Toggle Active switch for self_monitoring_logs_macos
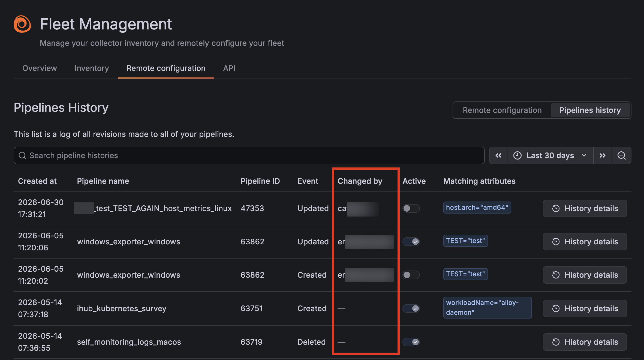The image size is (644, 360). click(x=411, y=342)
